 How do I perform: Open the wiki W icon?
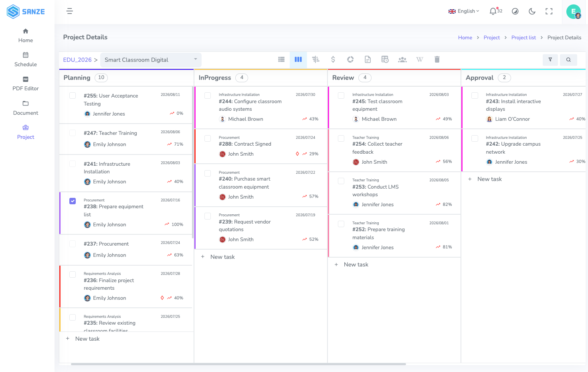click(420, 59)
